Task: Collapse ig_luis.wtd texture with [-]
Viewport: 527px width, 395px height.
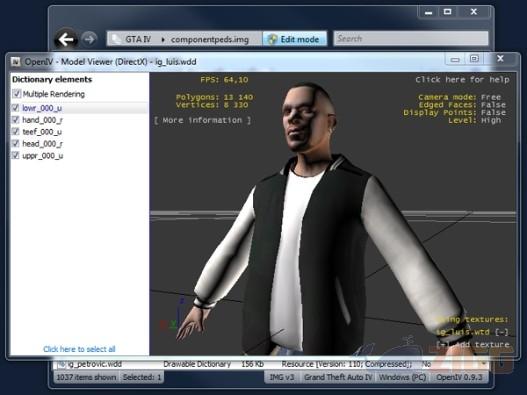Action: coord(501,332)
